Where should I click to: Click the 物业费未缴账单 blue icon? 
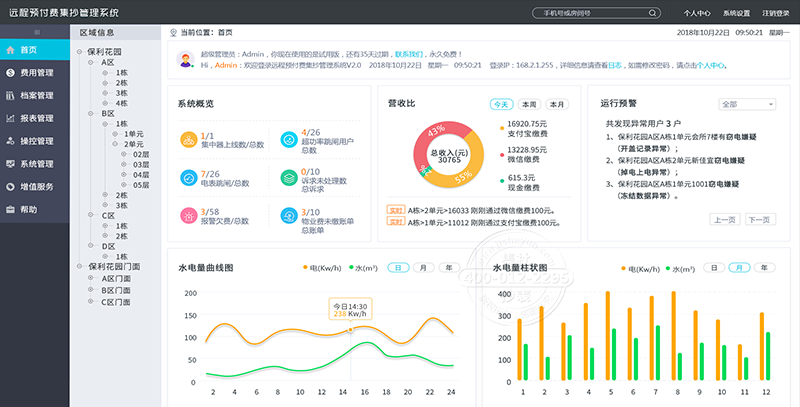point(288,216)
